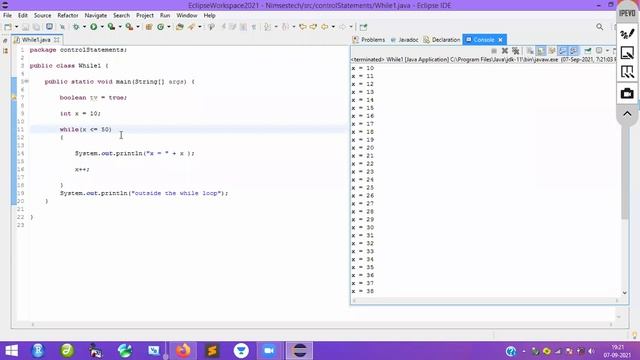Click the "x++;" statement in the editor

pyautogui.click(x=82, y=169)
